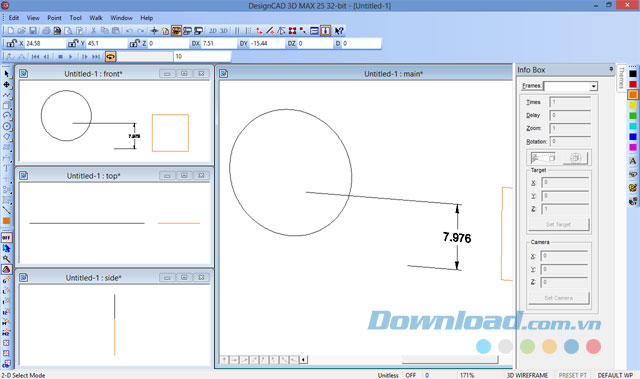Toggle the highlighted view layout icon
Screen dimensions: 640x379
(176, 31)
